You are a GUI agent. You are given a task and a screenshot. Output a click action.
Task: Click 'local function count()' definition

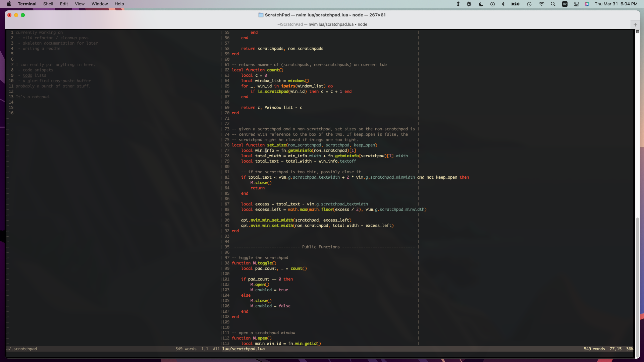(257, 70)
